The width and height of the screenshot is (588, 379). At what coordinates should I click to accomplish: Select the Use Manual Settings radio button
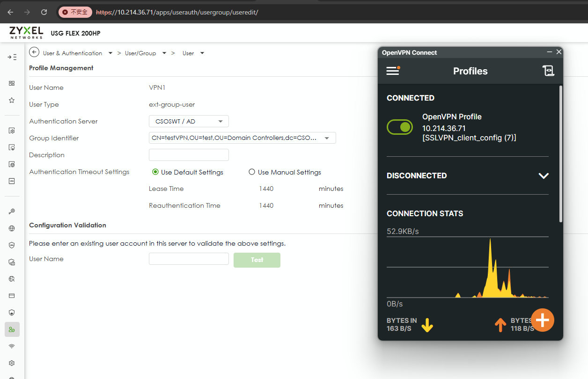(252, 172)
